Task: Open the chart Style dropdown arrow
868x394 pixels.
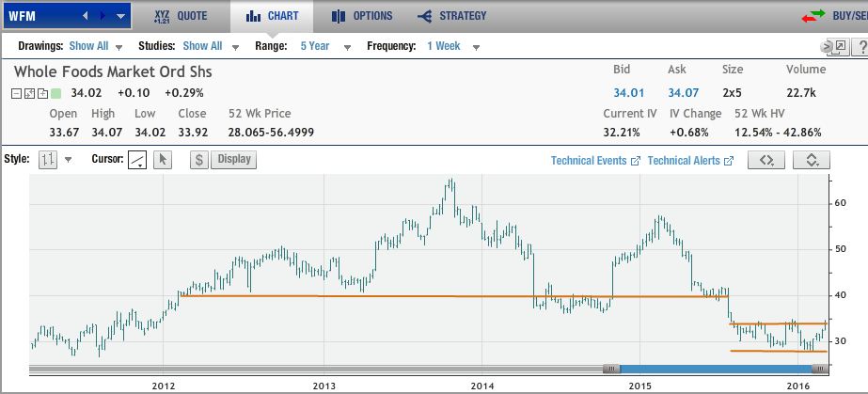Action: coord(68,161)
